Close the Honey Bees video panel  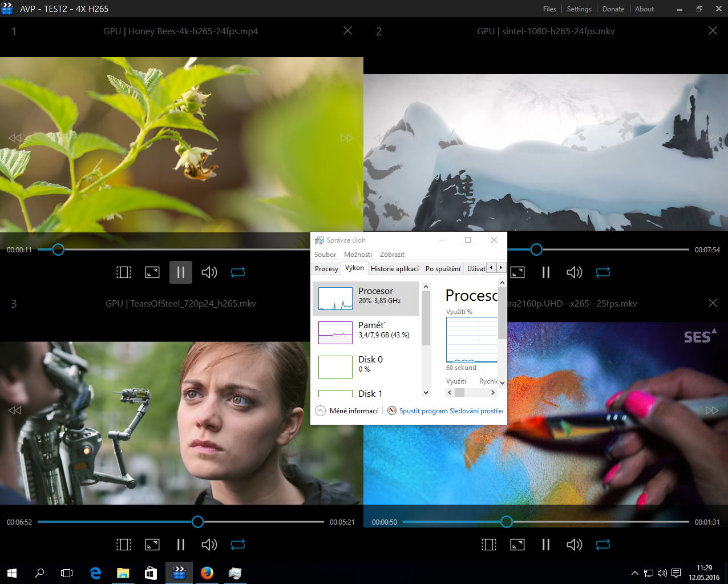pos(347,31)
